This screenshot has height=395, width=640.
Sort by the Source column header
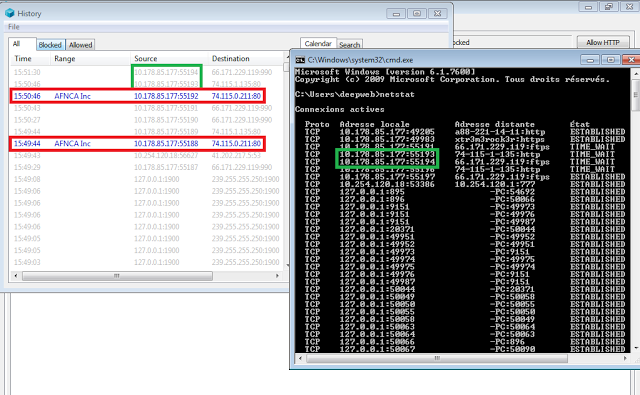146,58
